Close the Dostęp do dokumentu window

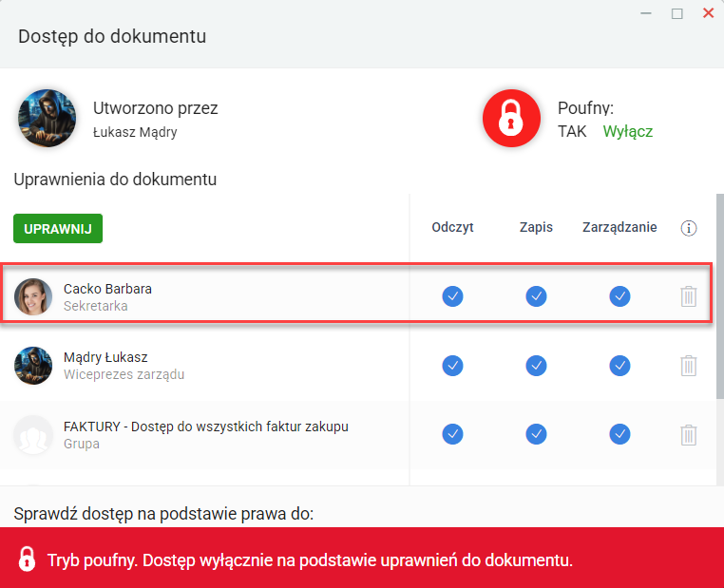pos(708,13)
